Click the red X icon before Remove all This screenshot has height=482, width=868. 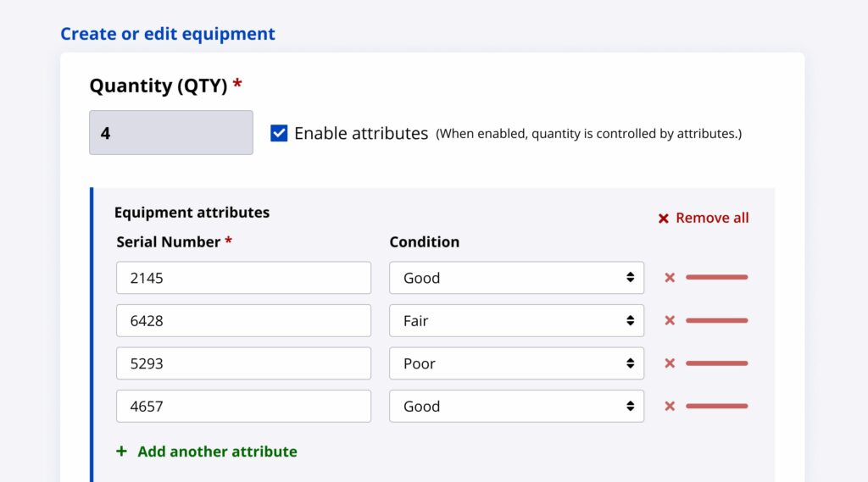click(x=664, y=219)
